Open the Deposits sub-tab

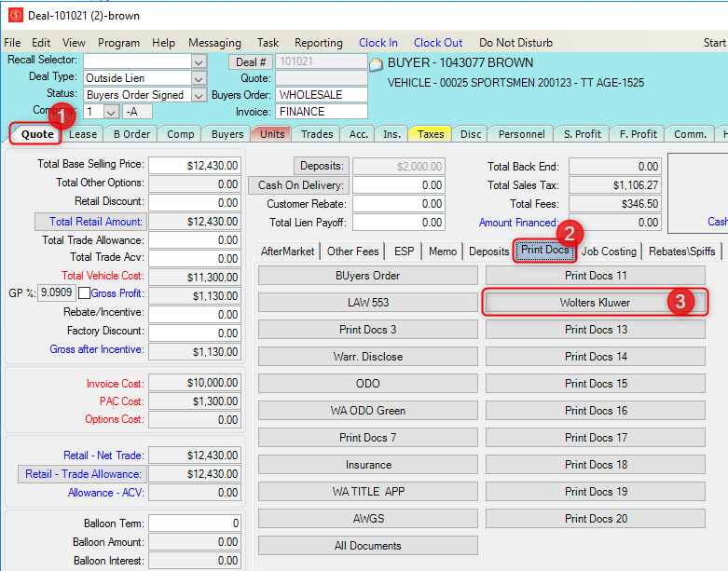488,252
